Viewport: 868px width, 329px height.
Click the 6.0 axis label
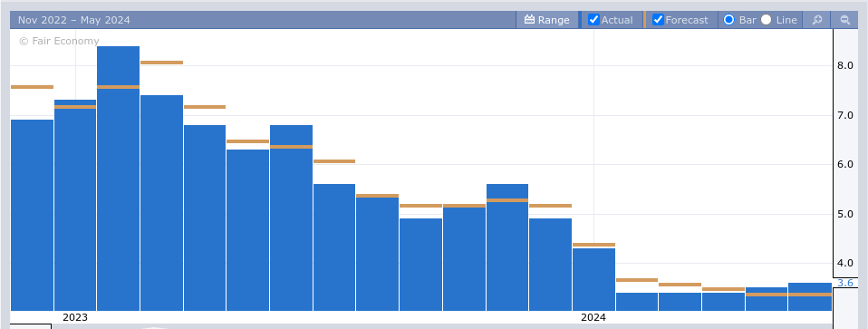coord(845,165)
